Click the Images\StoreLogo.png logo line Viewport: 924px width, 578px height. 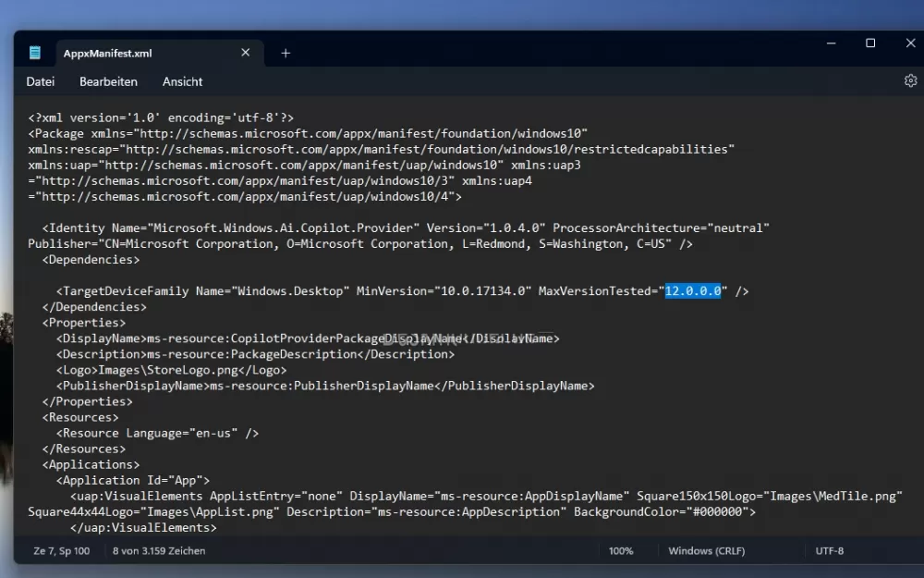tap(172, 371)
